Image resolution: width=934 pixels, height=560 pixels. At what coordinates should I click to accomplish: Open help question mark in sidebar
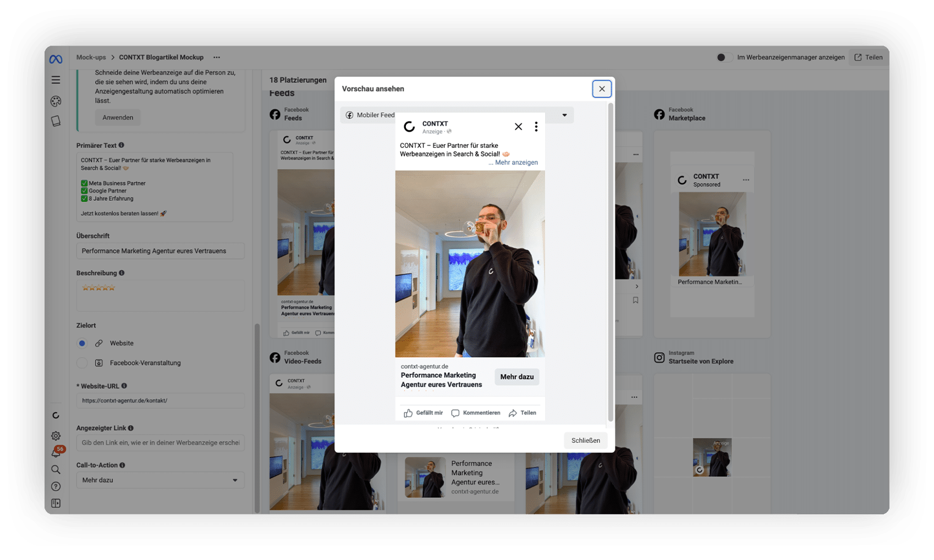pyautogui.click(x=56, y=486)
